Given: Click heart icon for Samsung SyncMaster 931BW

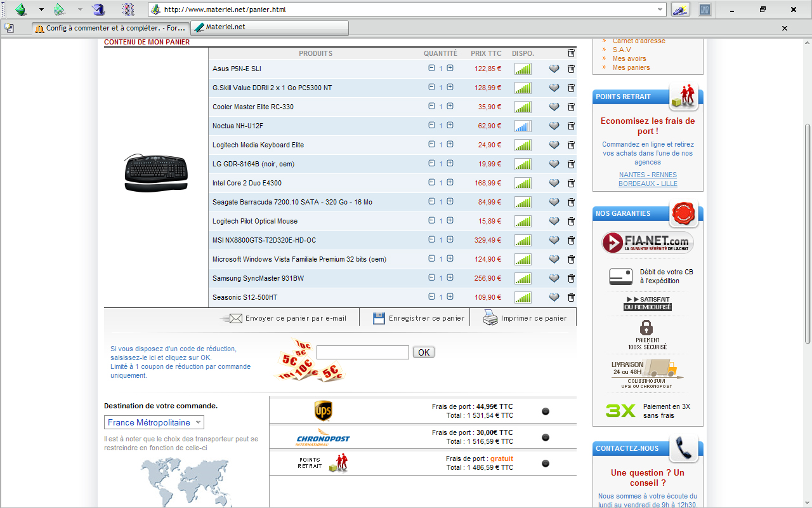Looking at the screenshot, I should [x=554, y=278].
